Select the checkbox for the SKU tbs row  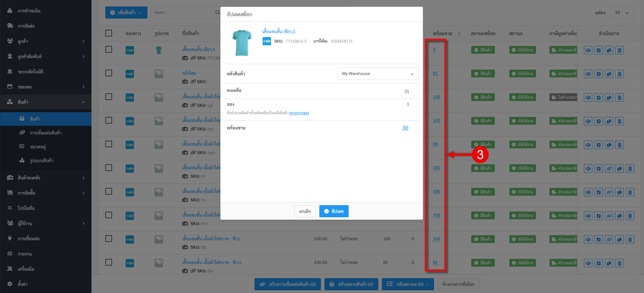pyautogui.click(x=109, y=262)
